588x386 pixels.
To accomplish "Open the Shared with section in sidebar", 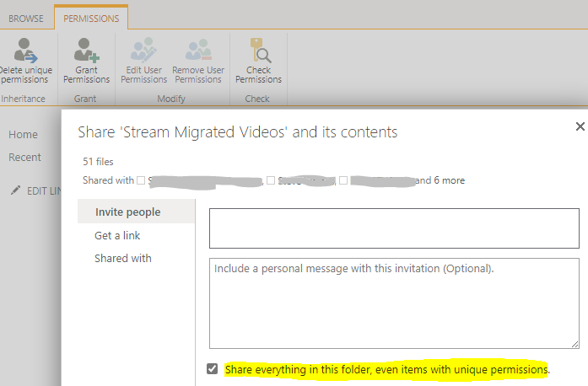I will point(123,258).
